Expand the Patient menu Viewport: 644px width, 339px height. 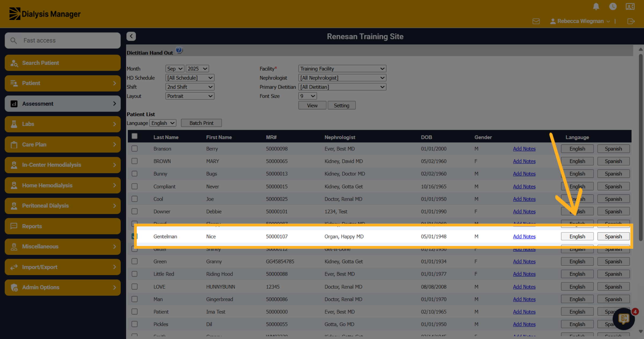63,83
